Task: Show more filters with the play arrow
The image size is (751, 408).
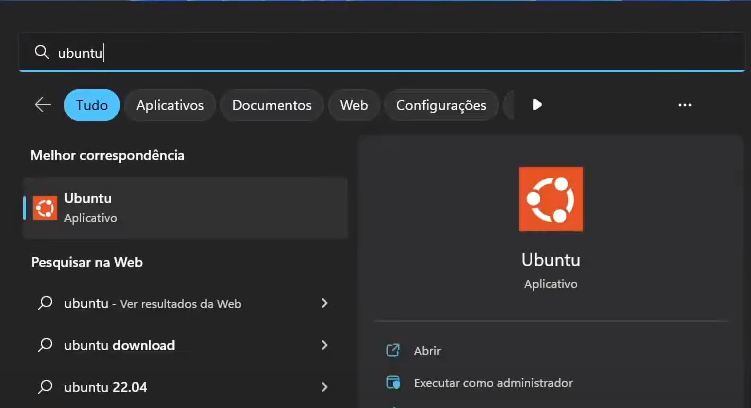Action: [x=537, y=105]
